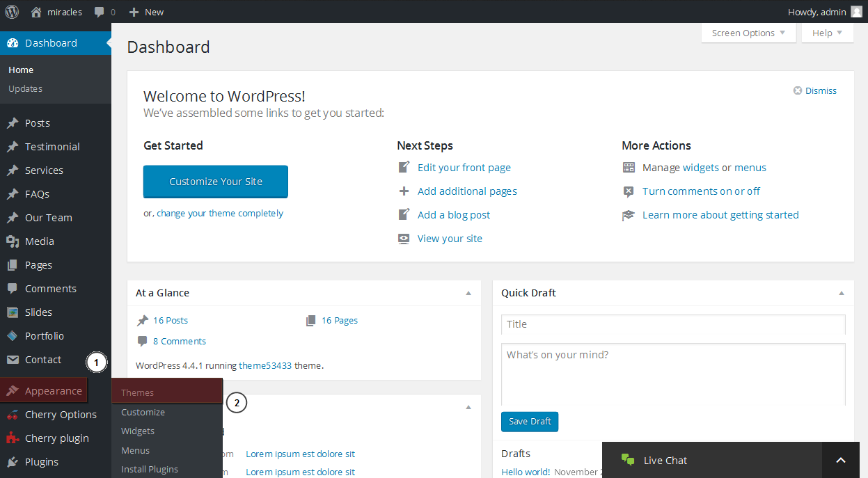Click the Comments bubble icon in sidebar
The height and width of the screenshot is (478, 868).
click(x=13, y=289)
